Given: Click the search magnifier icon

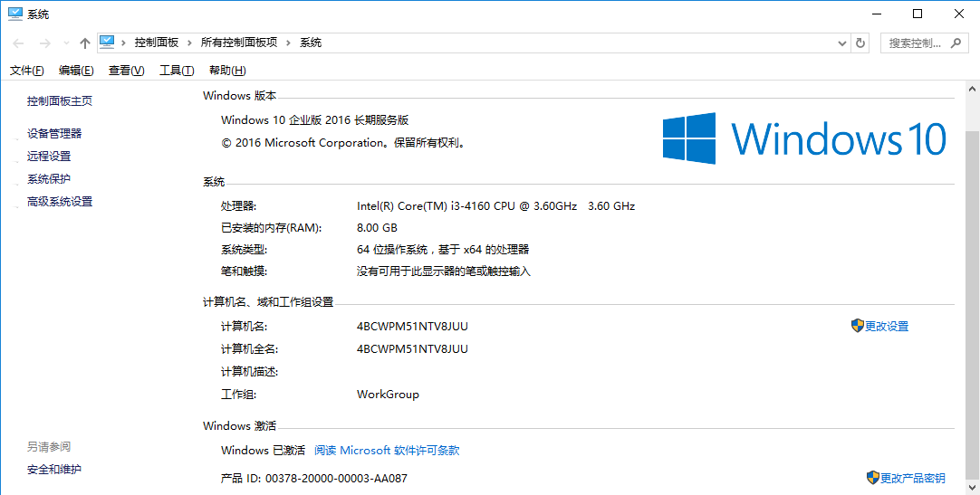Looking at the screenshot, I should pyautogui.click(x=956, y=43).
